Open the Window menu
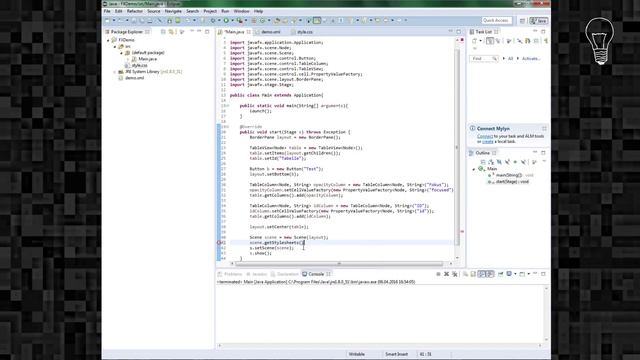 (241, 11)
